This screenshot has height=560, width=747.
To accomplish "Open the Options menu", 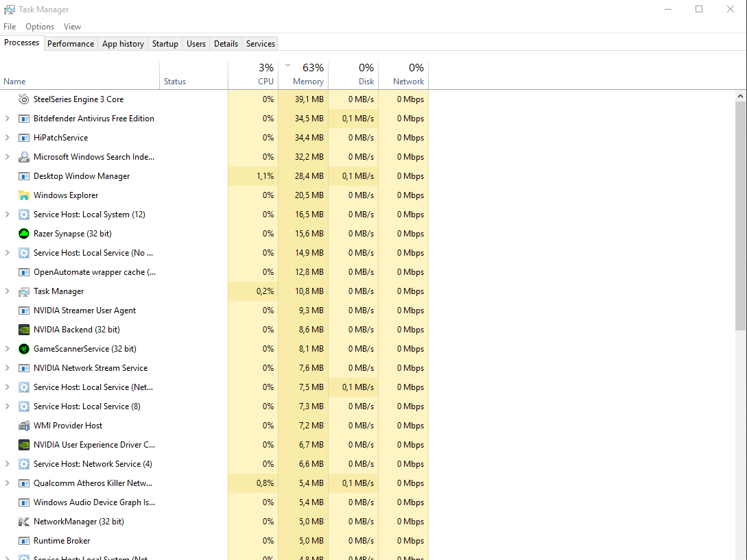I will tap(40, 27).
